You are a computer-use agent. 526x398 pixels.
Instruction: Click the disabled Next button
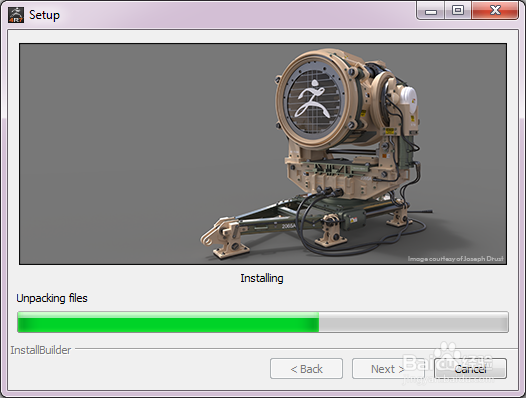388,368
